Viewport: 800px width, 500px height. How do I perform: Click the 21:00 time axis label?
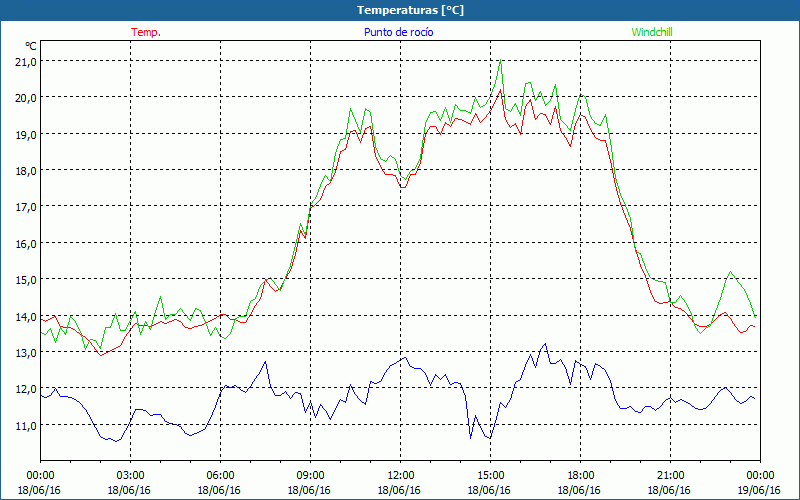coord(670,476)
